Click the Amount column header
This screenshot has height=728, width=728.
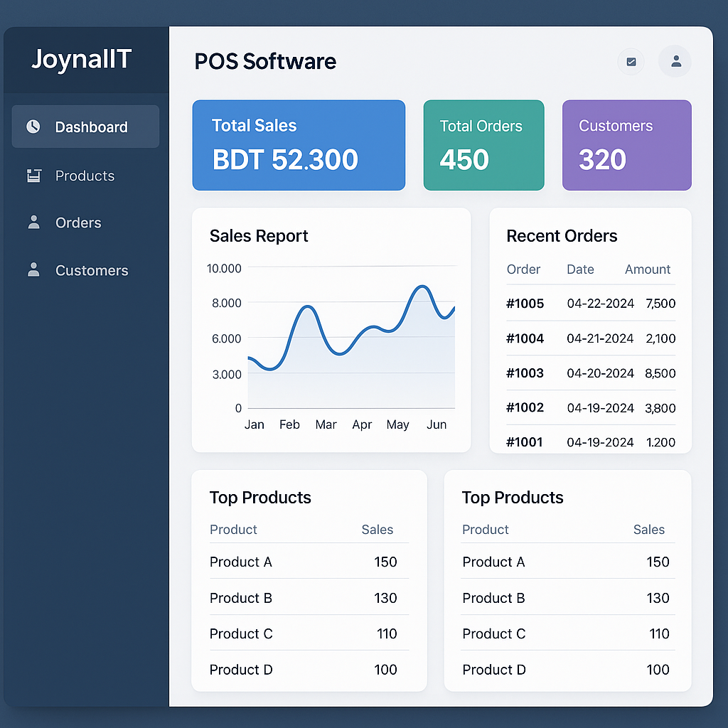tap(647, 269)
